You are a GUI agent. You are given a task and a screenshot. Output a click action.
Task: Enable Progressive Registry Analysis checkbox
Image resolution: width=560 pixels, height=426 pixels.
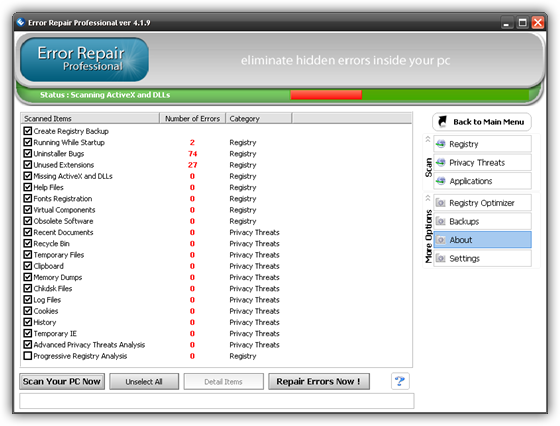tap(28, 356)
